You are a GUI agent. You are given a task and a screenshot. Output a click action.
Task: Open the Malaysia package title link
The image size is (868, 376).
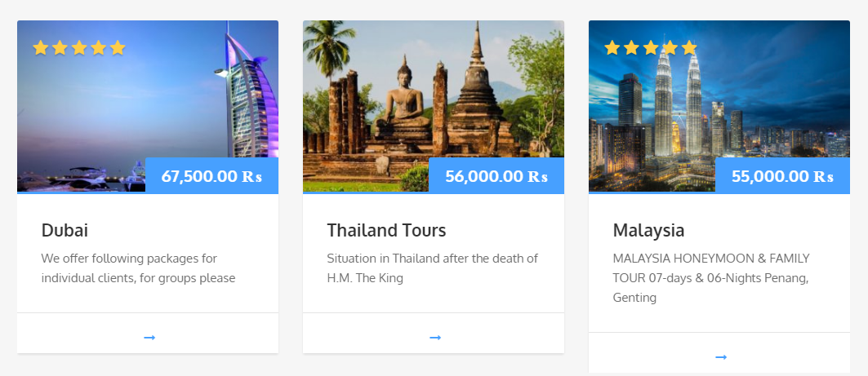[x=648, y=230]
